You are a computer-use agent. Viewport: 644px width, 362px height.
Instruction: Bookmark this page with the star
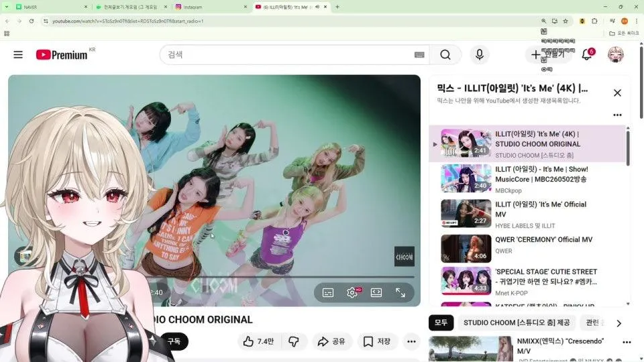566,21
